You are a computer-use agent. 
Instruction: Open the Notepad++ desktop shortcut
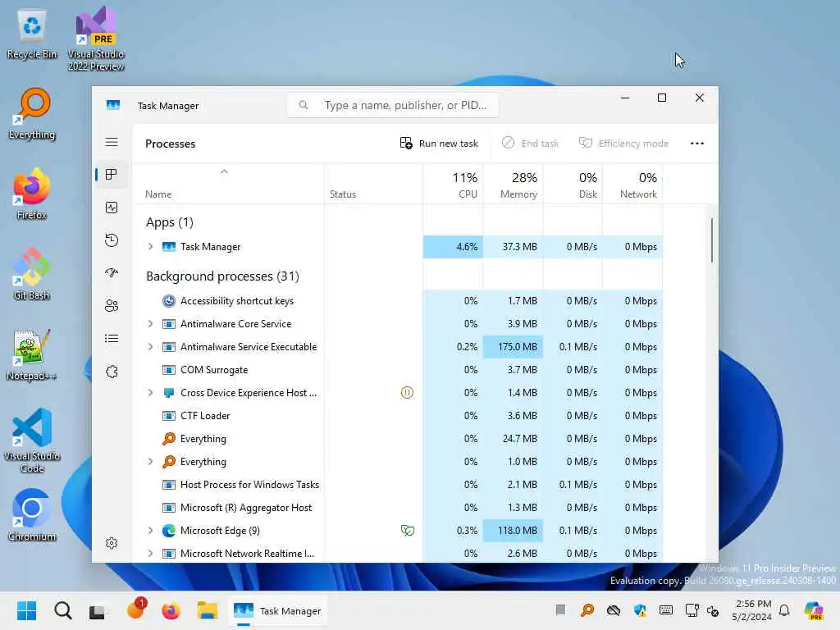[x=32, y=354]
